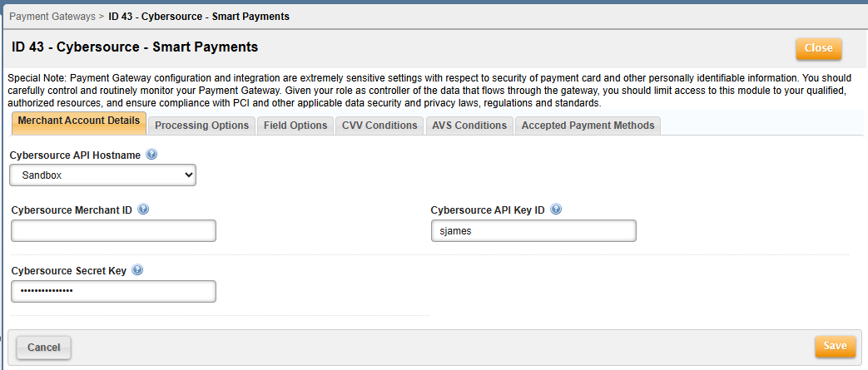Expand the Cybersource API Hostname dropdown
The height and width of the screenshot is (370, 868).
pyautogui.click(x=103, y=175)
